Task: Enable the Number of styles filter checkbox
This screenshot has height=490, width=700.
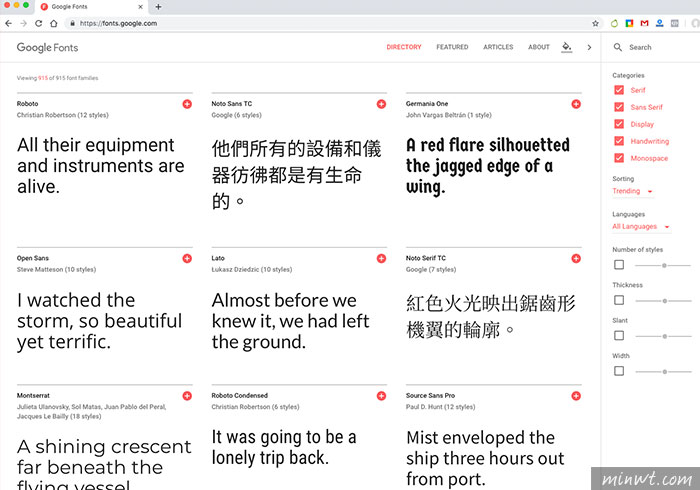Action: [619, 265]
